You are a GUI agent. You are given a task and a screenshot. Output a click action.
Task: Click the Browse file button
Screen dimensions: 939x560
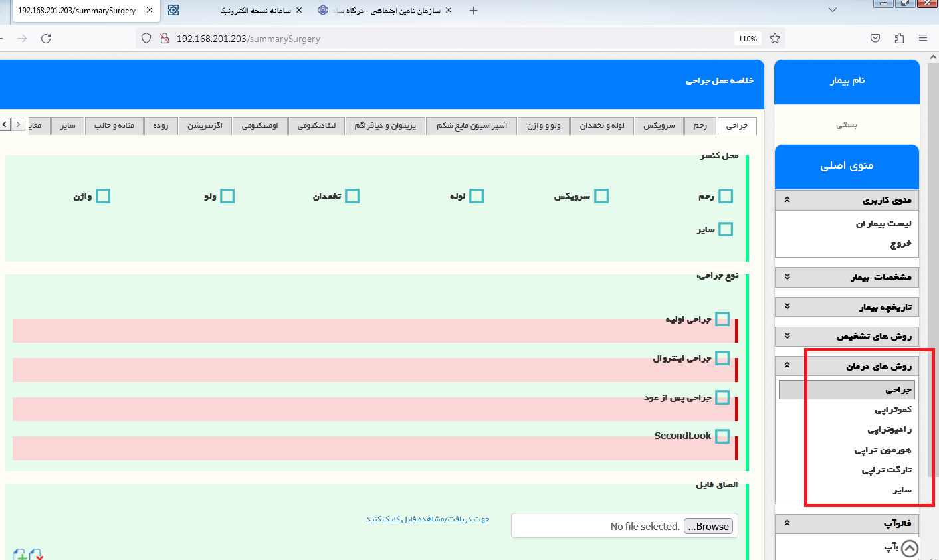tap(708, 527)
